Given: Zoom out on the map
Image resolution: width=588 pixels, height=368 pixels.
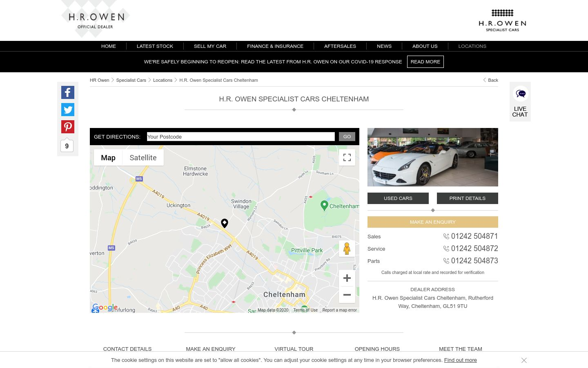Looking at the screenshot, I should (x=347, y=295).
